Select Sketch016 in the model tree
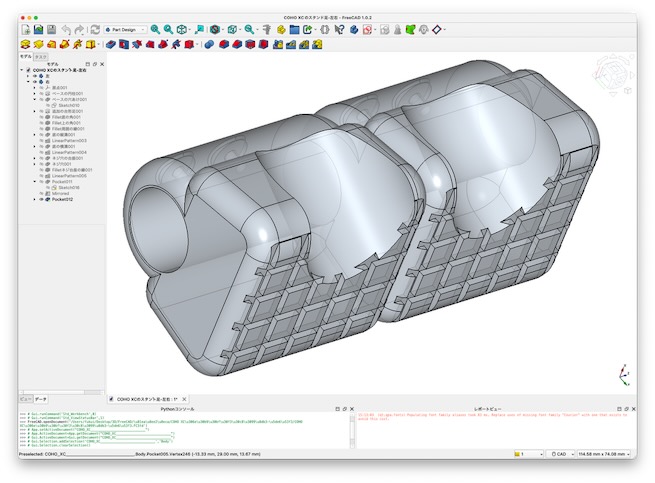 (x=68, y=187)
